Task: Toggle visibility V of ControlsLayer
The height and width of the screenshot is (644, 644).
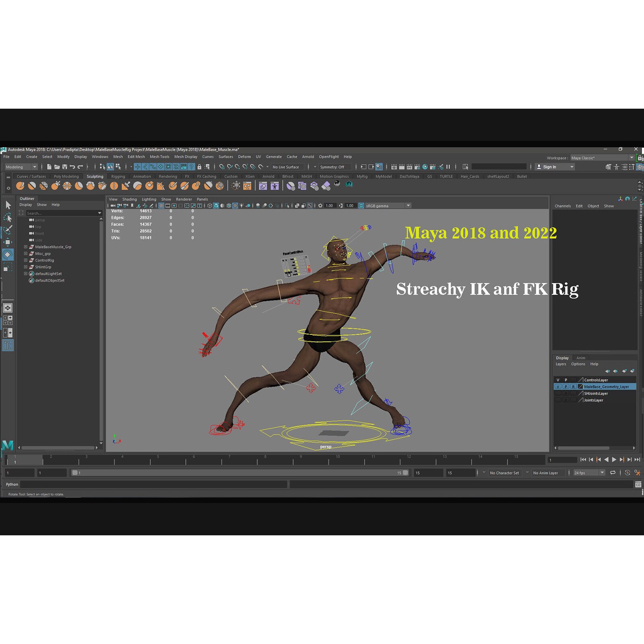Action: coord(558,380)
